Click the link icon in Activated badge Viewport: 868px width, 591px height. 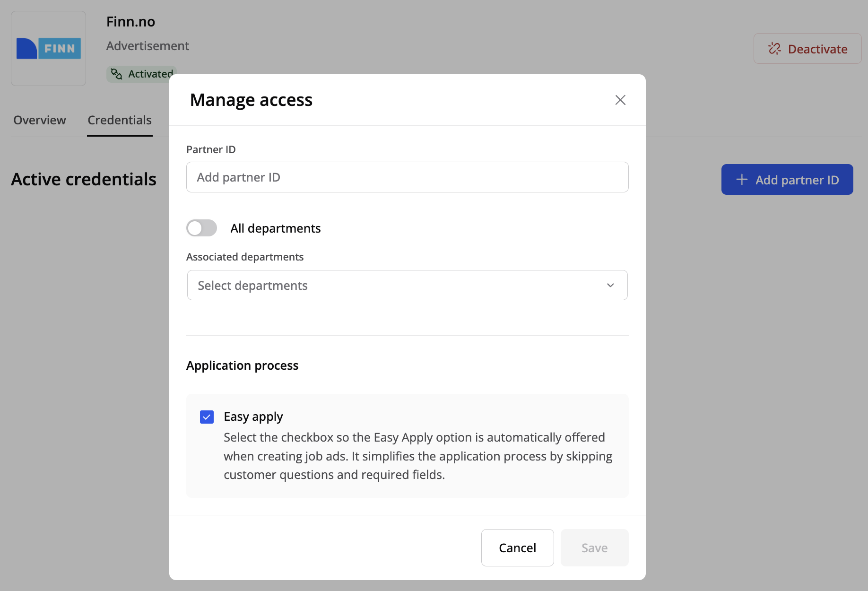[x=116, y=74]
